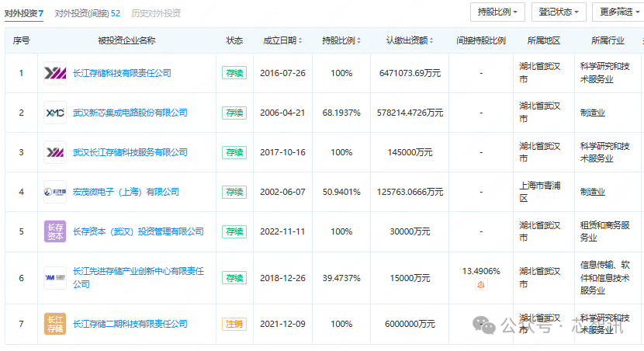Open 长江先进存储产业创新中心有限责任公司 link
Image resolution: width=644 pixels, height=351 pixels.
(138, 277)
